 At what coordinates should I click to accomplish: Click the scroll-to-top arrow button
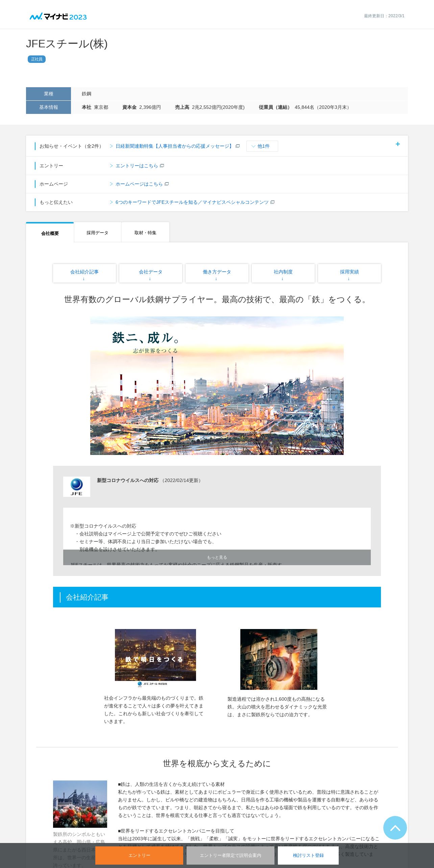pos(395,828)
